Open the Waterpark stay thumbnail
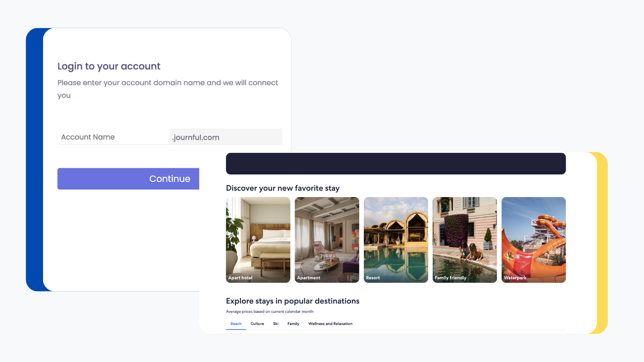 tap(533, 240)
